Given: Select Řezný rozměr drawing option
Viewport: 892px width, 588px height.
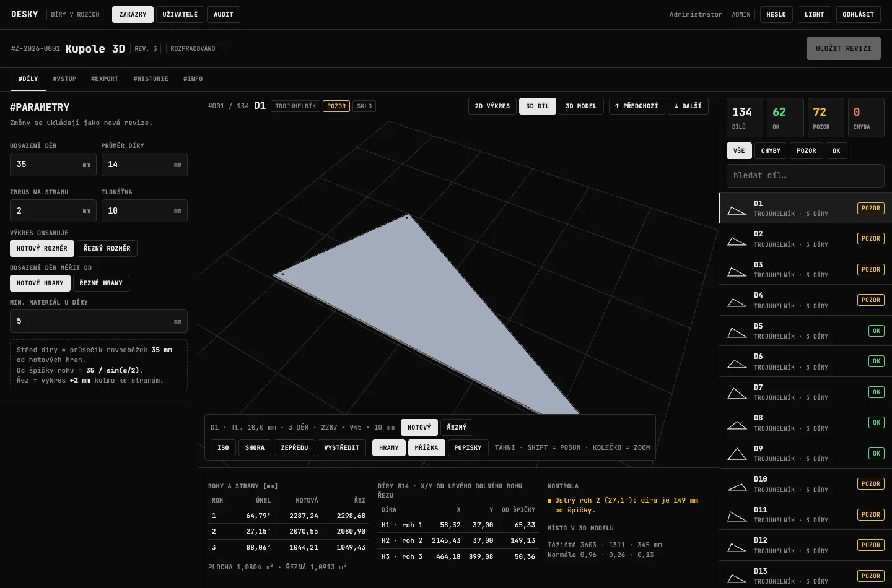Looking at the screenshot, I should pos(107,248).
